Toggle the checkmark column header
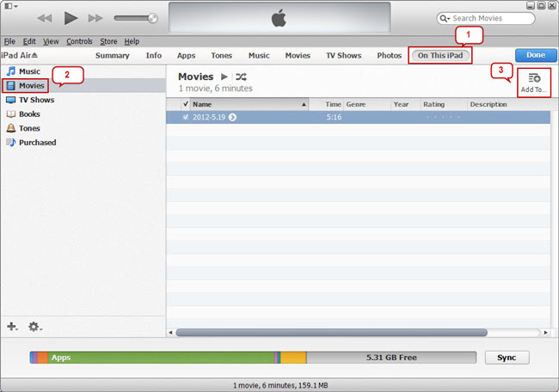Image resolution: width=559 pixels, height=392 pixels. coord(186,104)
